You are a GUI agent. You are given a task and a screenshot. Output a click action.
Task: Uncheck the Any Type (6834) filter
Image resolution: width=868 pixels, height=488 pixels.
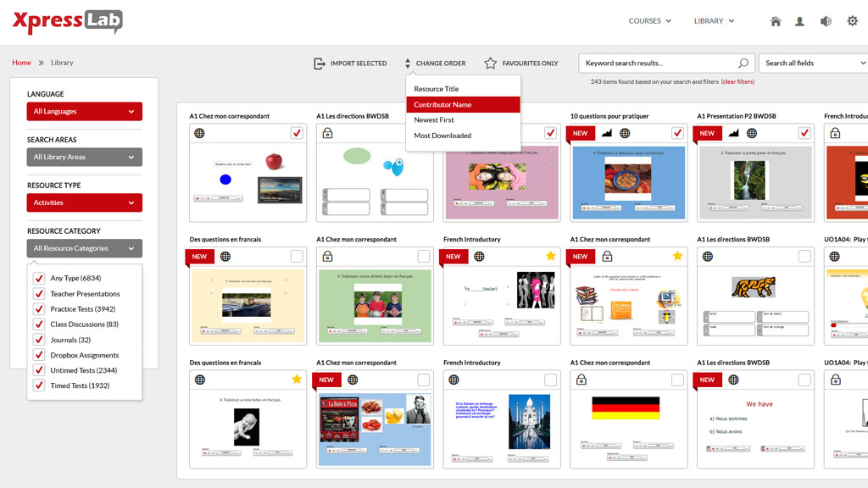point(39,278)
